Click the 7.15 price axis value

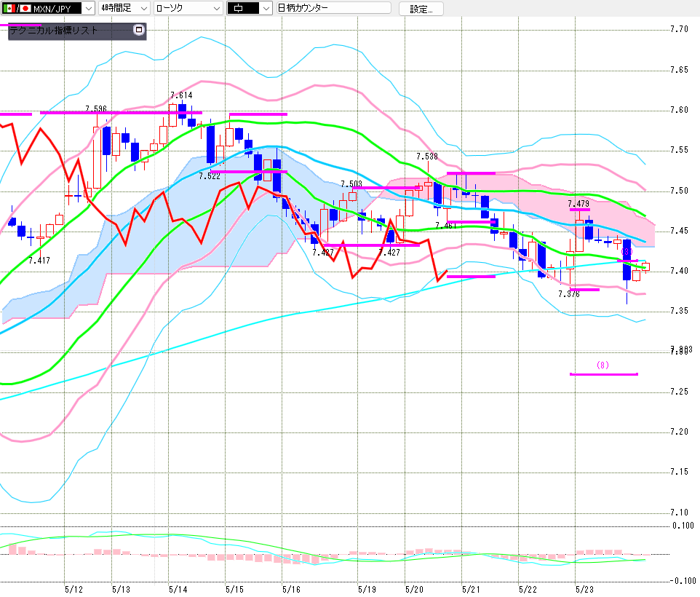click(680, 472)
